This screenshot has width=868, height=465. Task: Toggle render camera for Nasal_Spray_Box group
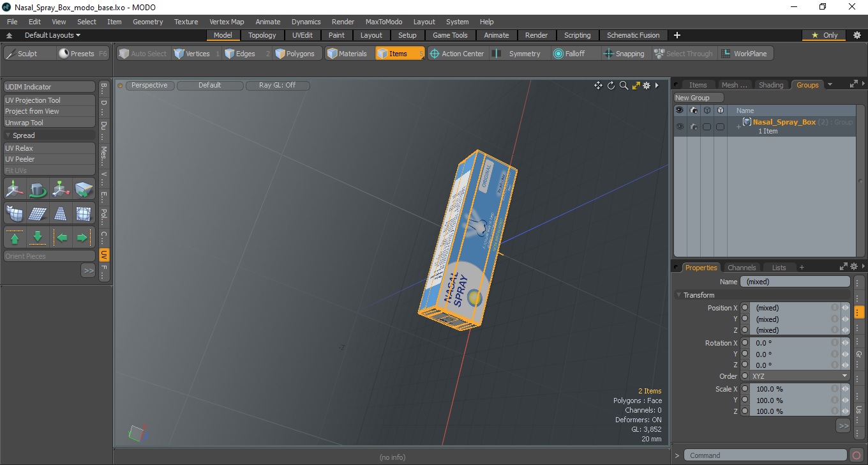[x=693, y=126]
